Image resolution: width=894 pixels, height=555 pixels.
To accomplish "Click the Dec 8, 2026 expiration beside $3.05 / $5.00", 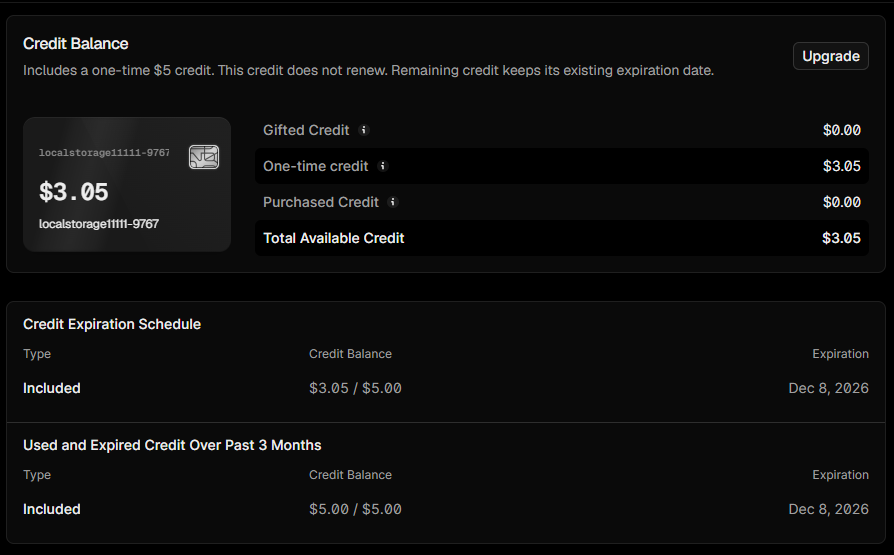I will [x=828, y=388].
